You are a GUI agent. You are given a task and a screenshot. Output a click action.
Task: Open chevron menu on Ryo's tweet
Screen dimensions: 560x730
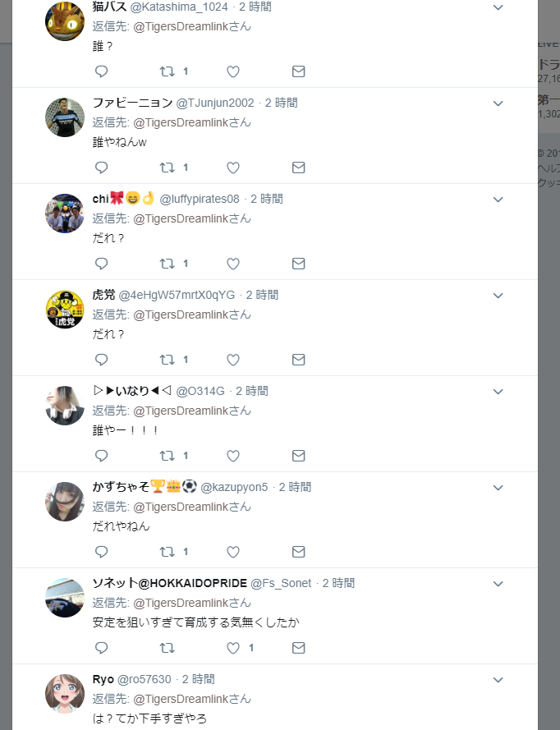498,680
